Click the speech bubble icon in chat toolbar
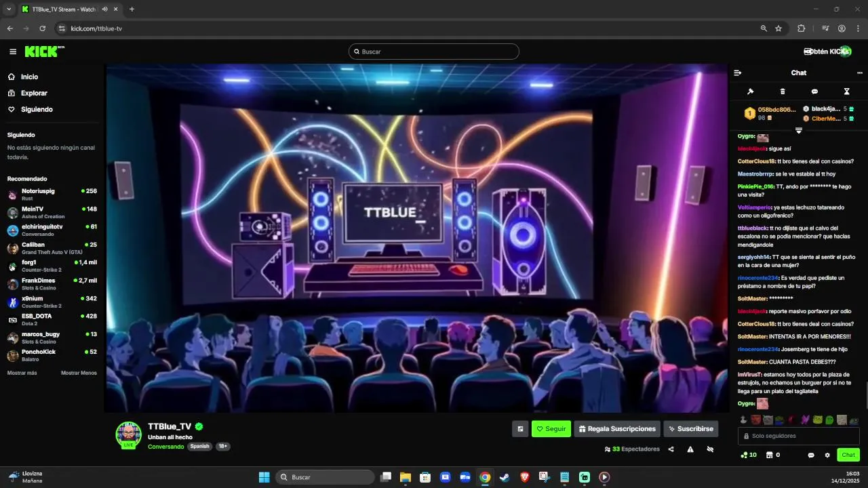 [814, 91]
